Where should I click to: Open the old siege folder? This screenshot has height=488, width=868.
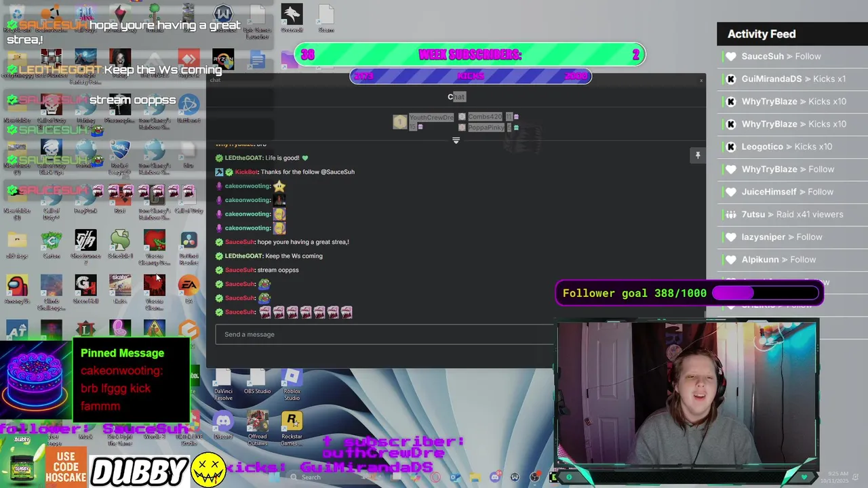point(17,245)
